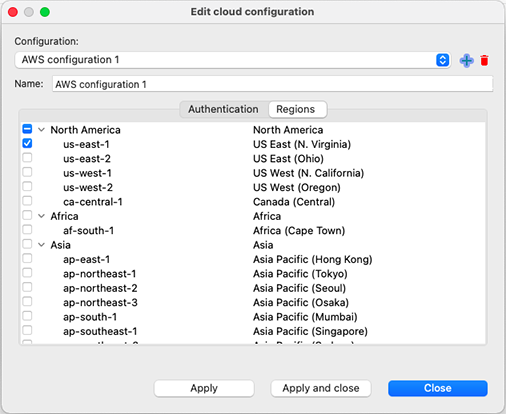Check the ap-south-1 checkbox
Image resolution: width=506 pixels, height=414 pixels.
coord(27,316)
